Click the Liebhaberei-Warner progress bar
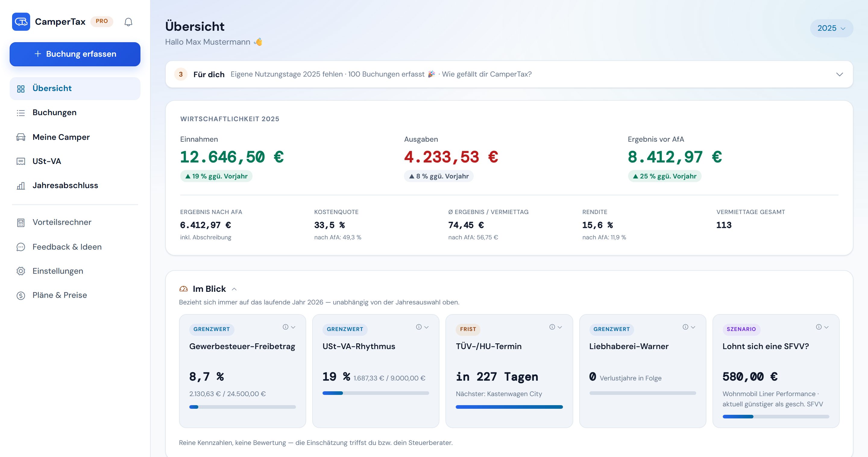868x457 pixels. [x=643, y=393]
